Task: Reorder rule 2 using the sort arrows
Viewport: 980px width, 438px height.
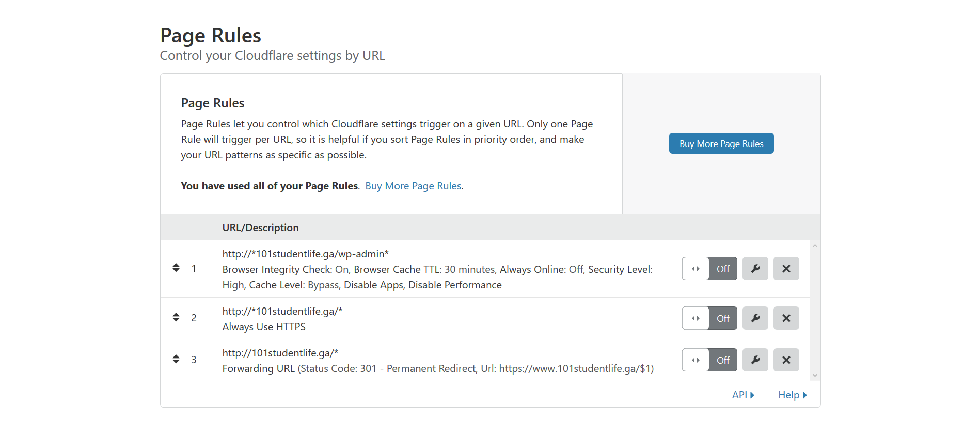Action: click(x=176, y=317)
